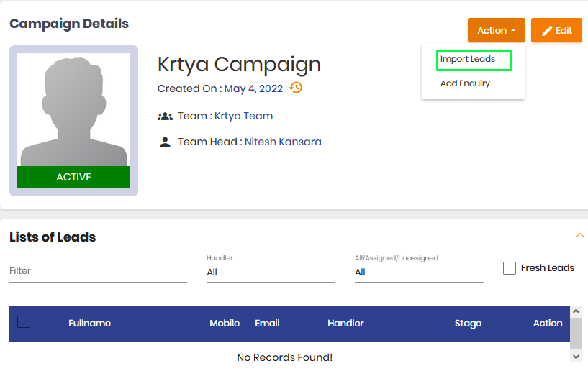The image size is (588, 371).
Task: Click the pencil icon in Edit button
Action: tap(547, 31)
